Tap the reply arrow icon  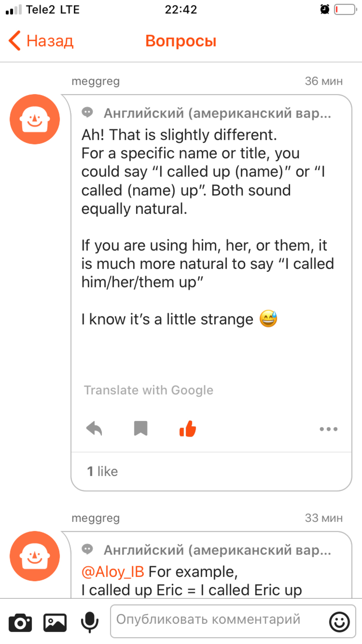(94, 429)
